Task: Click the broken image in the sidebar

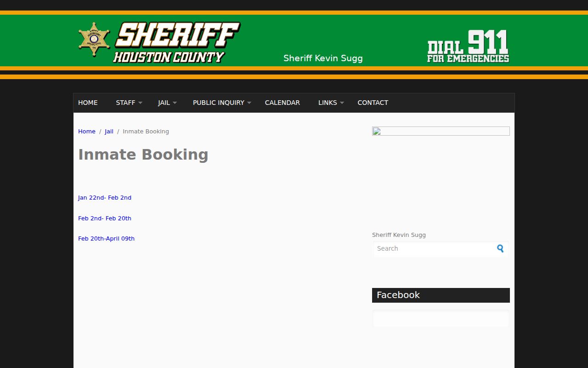Action: pos(441,131)
